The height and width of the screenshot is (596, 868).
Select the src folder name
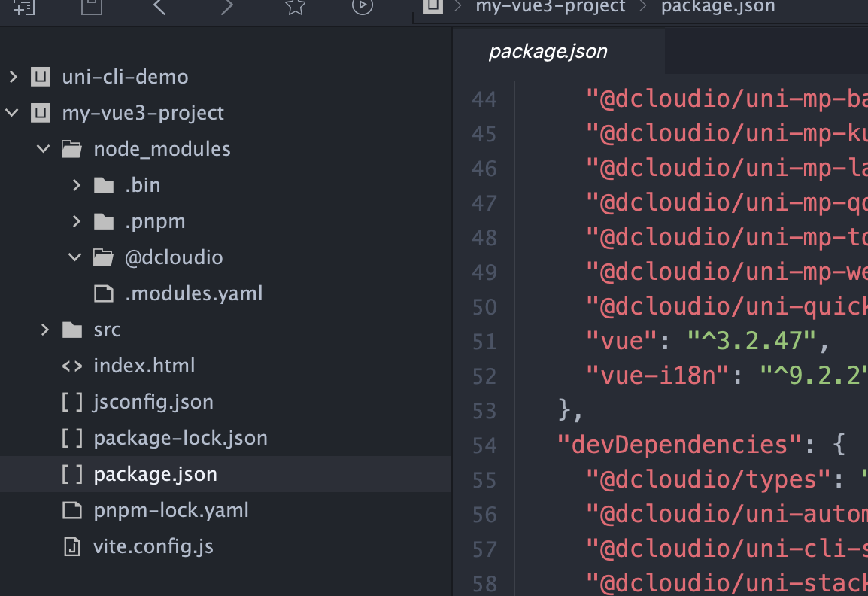tap(107, 330)
